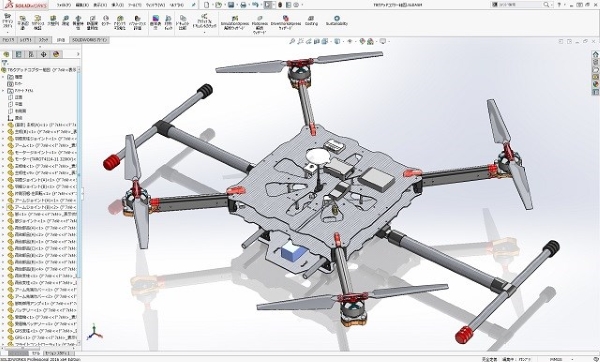This screenshot has width=600, height=362.
Task: Open the display style dropdown arrow
Action: [342, 41]
